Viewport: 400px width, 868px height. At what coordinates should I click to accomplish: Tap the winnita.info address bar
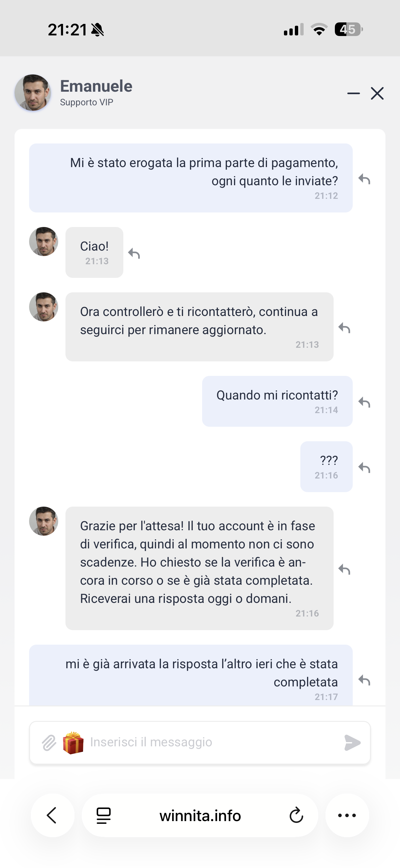point(200,815)
